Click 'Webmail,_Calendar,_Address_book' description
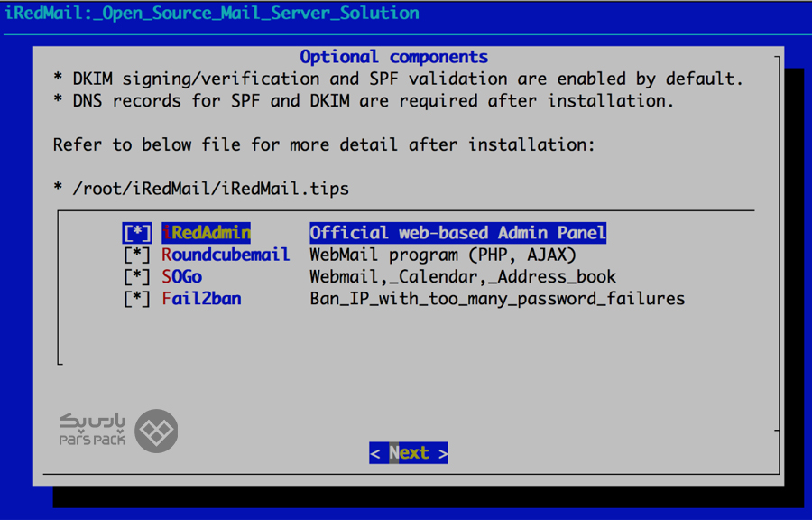 pos(463,276)
